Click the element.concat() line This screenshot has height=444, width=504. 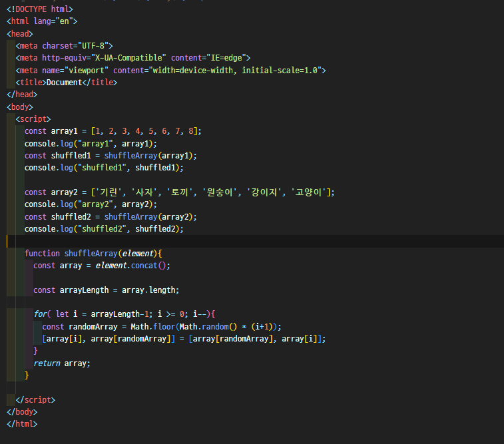[102, 266]
